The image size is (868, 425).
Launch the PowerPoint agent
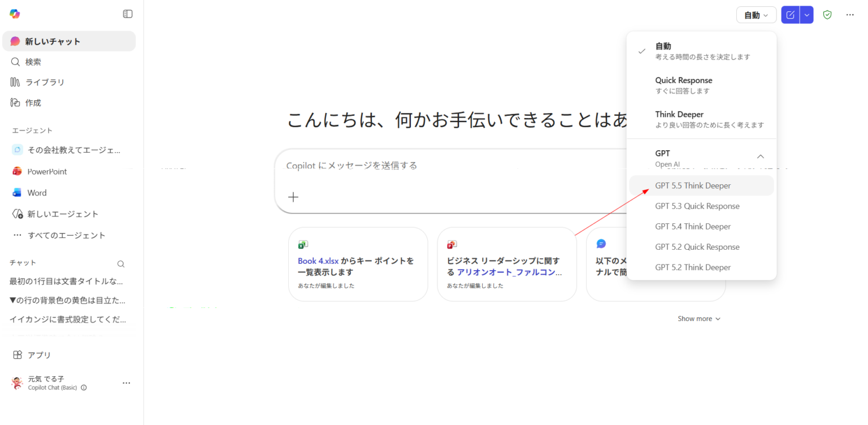click(69, 171)
